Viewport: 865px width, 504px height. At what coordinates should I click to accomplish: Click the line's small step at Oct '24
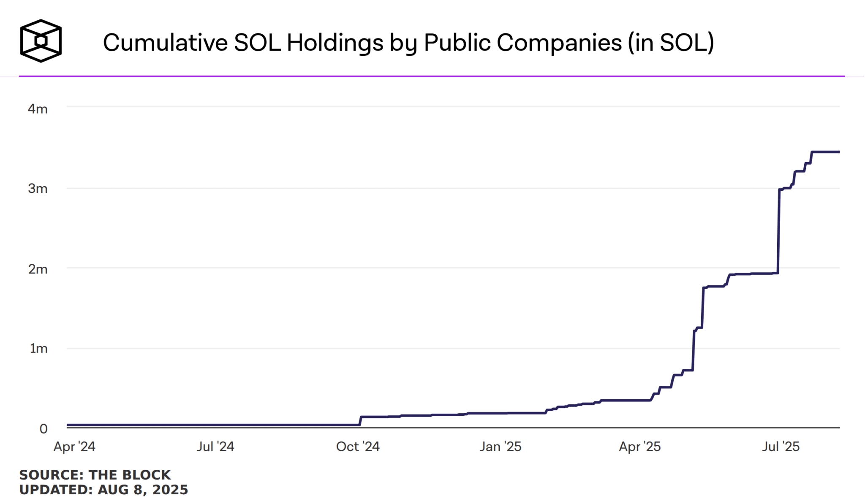click(x=360, y=420)
